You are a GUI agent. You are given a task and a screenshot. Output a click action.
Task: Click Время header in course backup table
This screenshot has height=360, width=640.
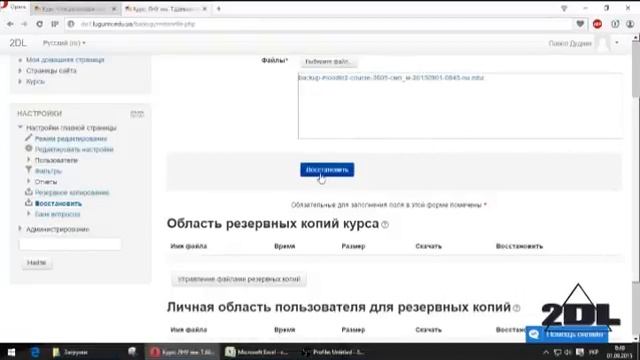[x=284, y=246]
